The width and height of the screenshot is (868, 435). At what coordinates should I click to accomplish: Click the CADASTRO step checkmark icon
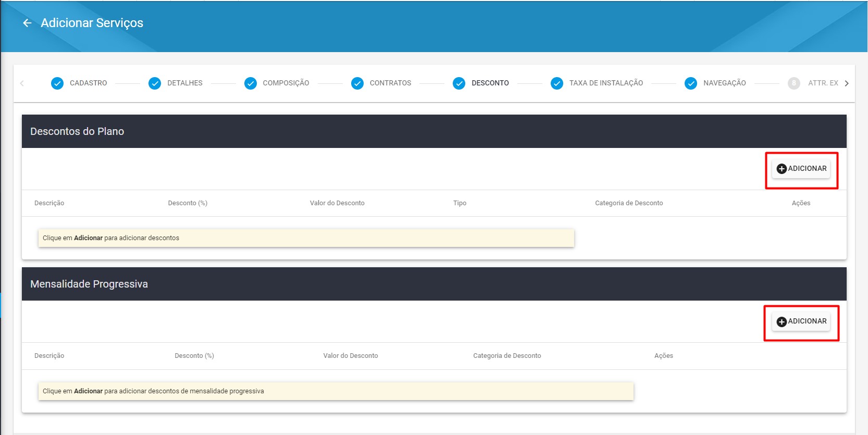[x=57, y=83]
